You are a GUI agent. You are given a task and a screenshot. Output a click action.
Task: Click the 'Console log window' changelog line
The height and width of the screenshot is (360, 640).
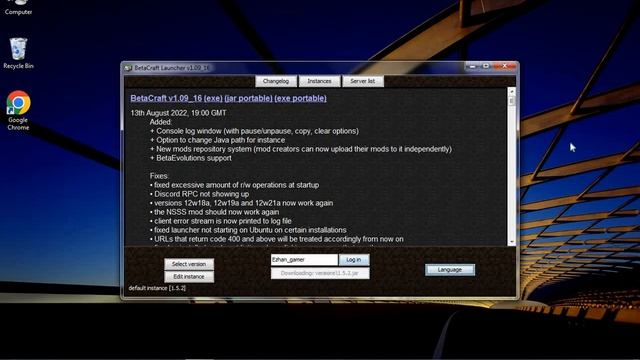click(254, 131)
